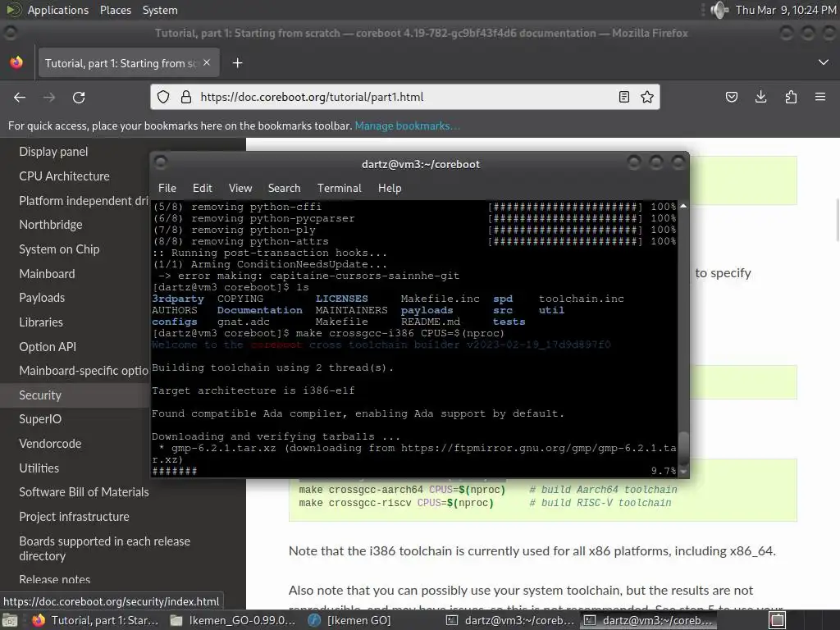
Task: Open the Terminal menu in terminal window
Action: coord(339,188)
